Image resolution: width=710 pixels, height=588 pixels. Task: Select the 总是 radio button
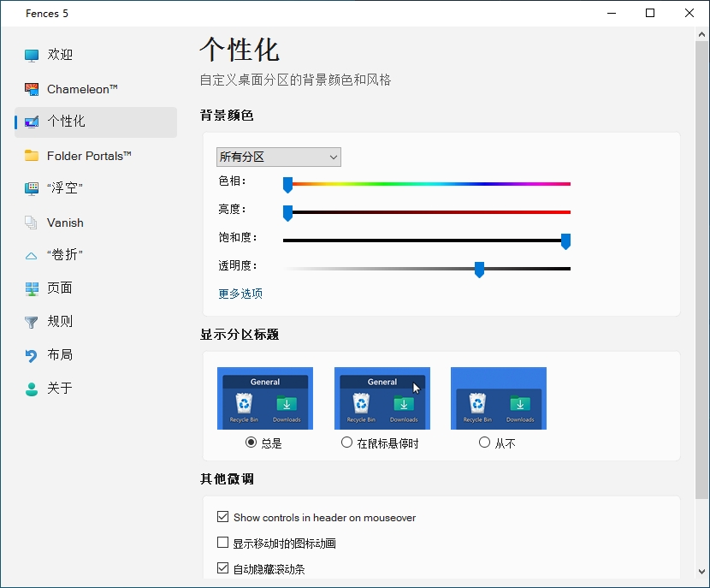click(x=251, y=442)
